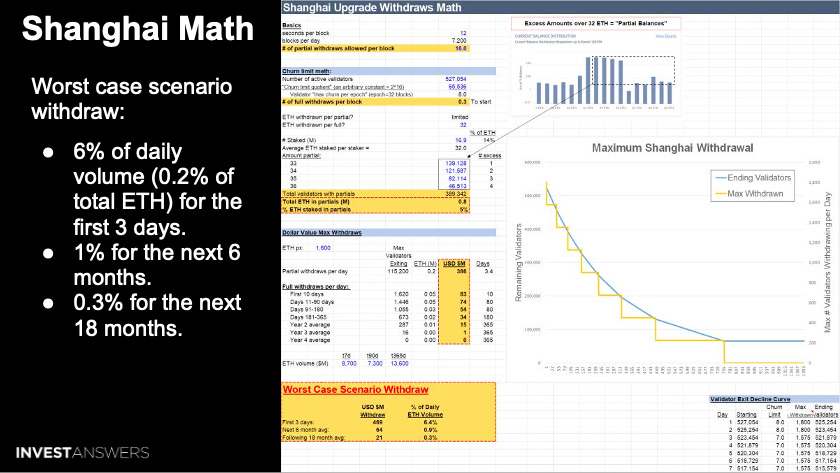Click the starting validators cell 527,054 in decline table
The height and width of the screenshot is (473, 840).
(746, 422)
